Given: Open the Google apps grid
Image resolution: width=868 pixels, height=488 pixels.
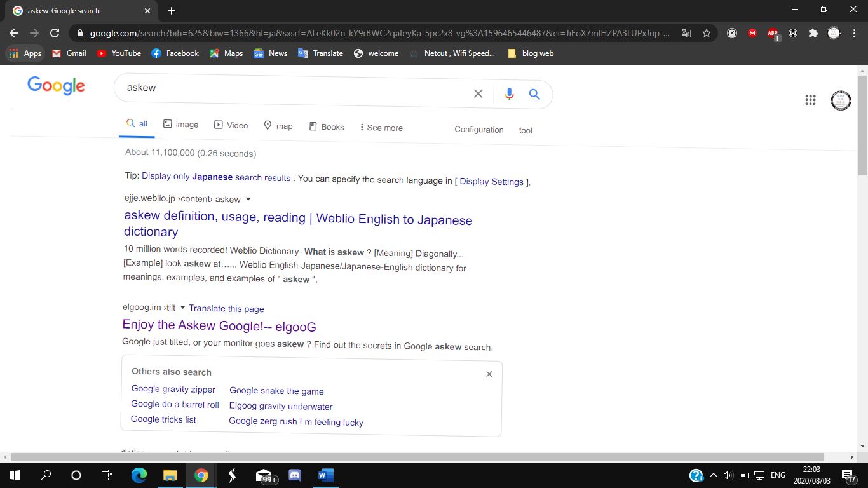Looking at the screenshot, I should (810, 100).
